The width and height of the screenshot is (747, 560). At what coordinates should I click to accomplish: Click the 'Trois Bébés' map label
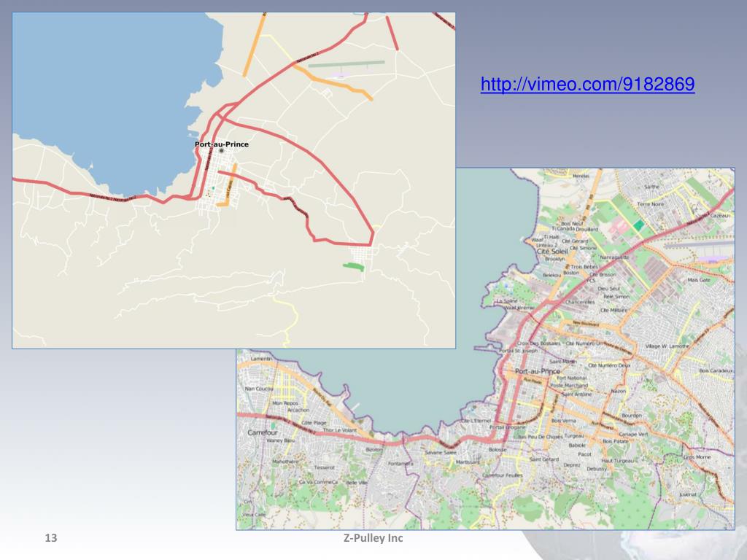584,267
